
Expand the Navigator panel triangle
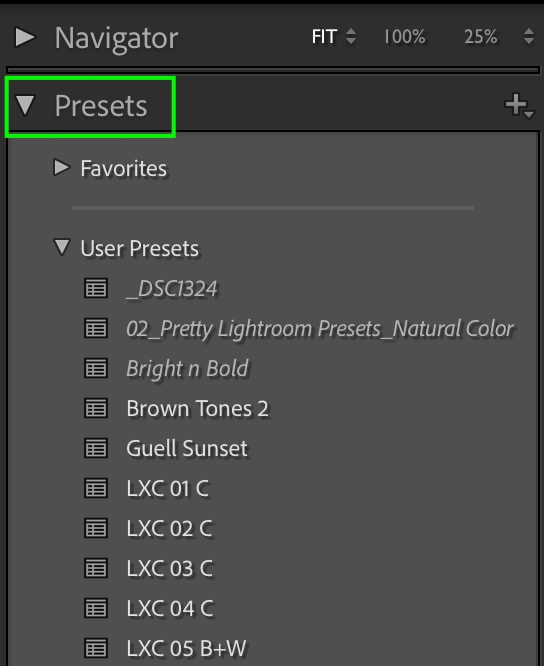coord(25,37)
